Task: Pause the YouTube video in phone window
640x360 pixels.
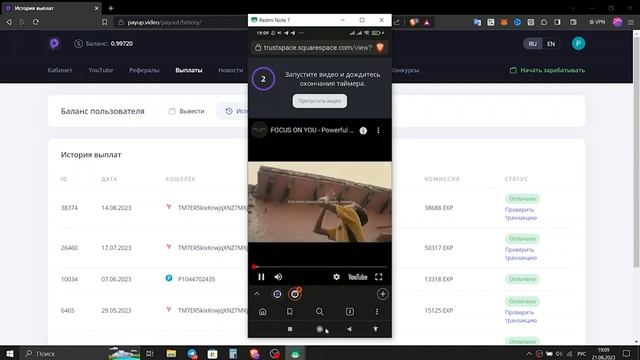Action: click(x=261, y=277)
